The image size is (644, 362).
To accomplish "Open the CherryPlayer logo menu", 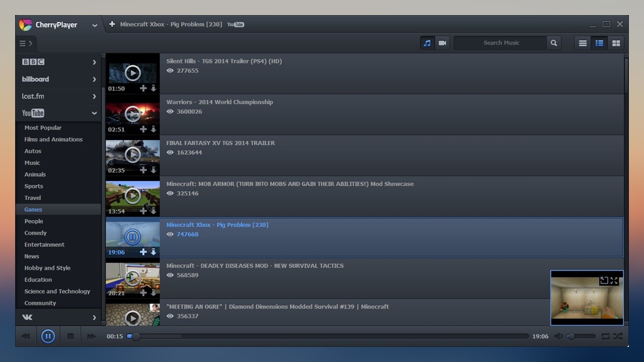I will (x=25, y=25).
